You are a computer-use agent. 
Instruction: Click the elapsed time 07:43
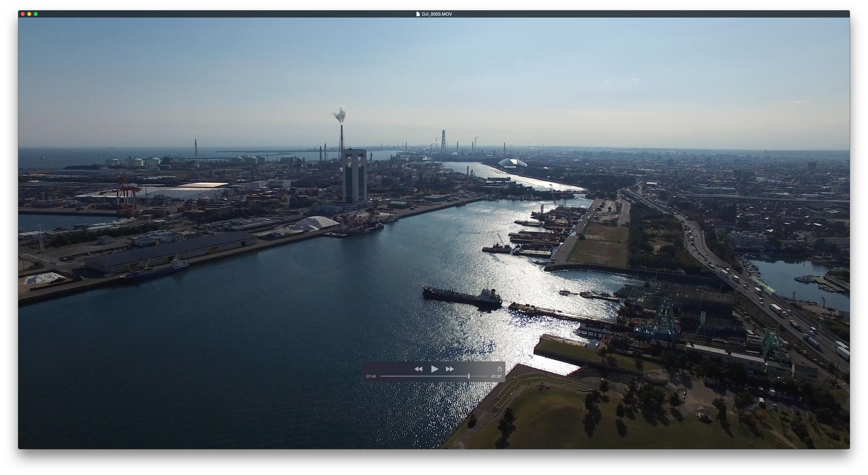click(371, 376)
